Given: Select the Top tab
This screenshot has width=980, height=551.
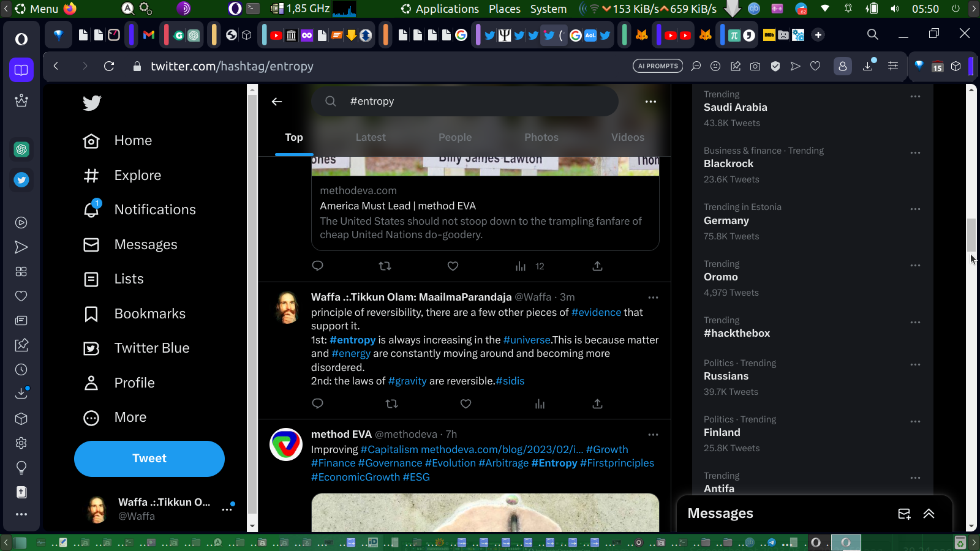Looking at the screenshot, I should coord(294,138).
